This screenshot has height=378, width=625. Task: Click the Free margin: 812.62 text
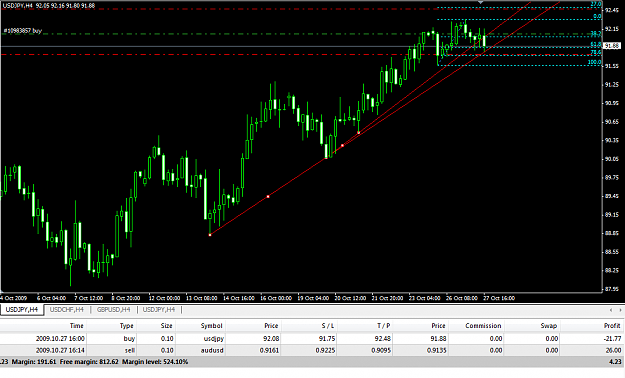(x=89, y=362)
